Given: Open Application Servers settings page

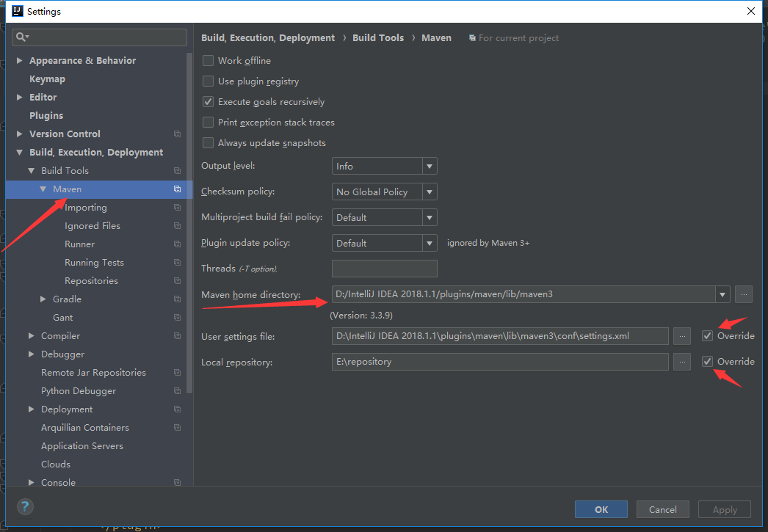Looking at the screenshot, I should point(82,446).
